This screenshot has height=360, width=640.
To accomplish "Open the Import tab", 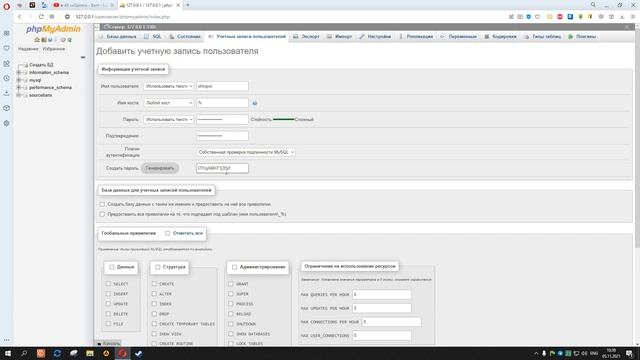I will coord(340,37).
